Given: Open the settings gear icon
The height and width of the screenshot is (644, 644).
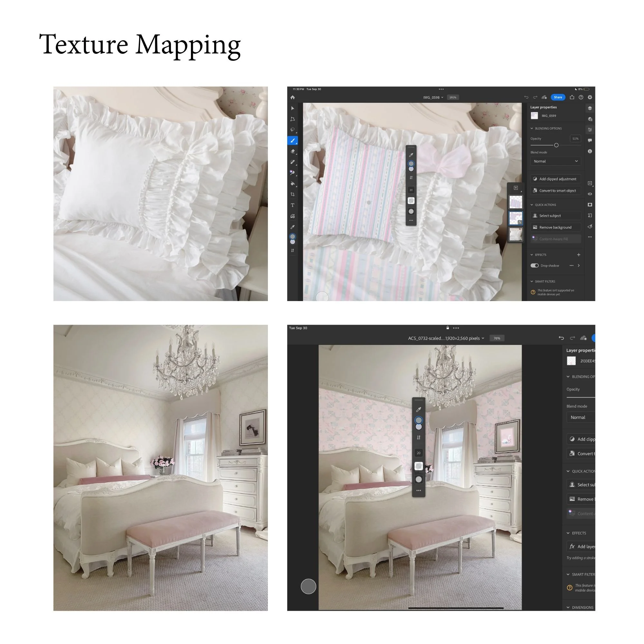Looking at the screenshot, I should tap(590, 97).
